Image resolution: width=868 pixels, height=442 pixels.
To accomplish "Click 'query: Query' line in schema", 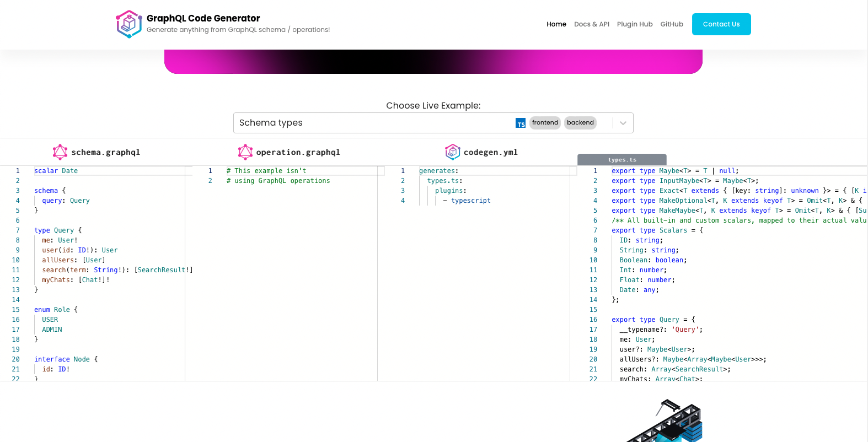I will point(66,201).
